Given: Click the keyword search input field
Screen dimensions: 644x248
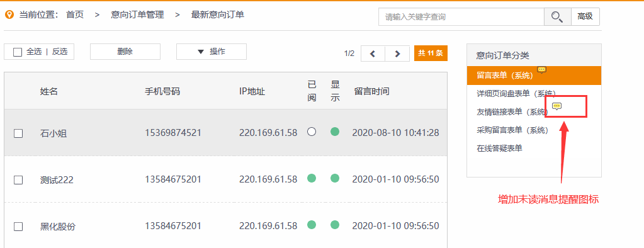Looking at the screenshot, I should pyautogui.click(x=461, y=17).
